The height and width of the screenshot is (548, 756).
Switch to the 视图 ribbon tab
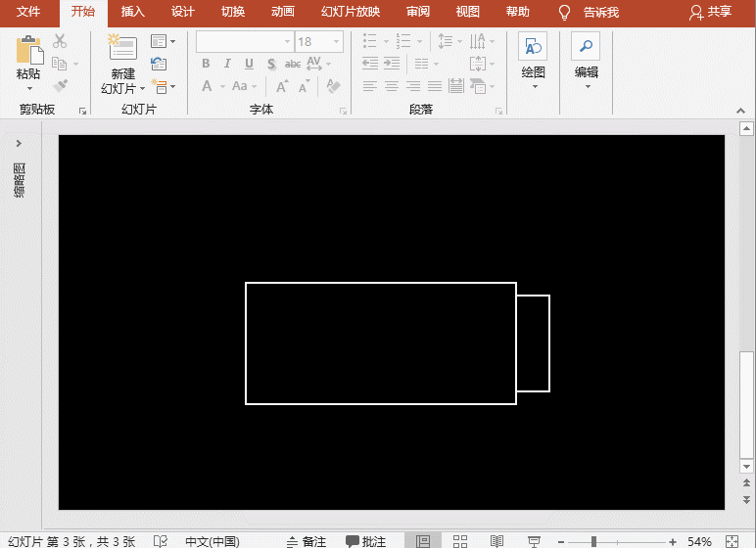[x=468, y=12]
